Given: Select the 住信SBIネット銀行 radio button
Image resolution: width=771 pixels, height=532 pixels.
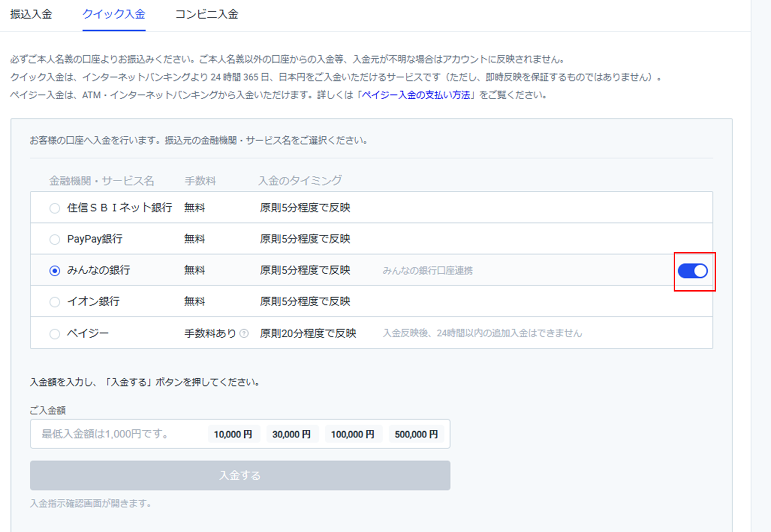Looking at the screenshot, I should click(55, 208).
